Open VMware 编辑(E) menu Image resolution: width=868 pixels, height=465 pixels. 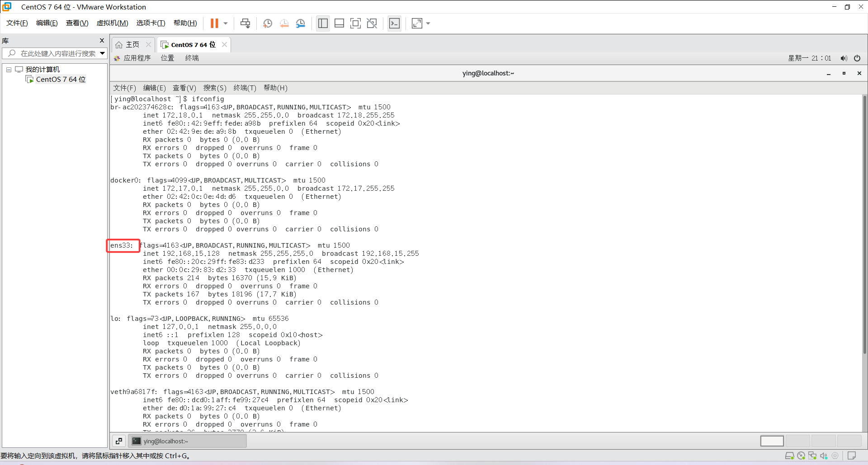(x=47, y=23)
